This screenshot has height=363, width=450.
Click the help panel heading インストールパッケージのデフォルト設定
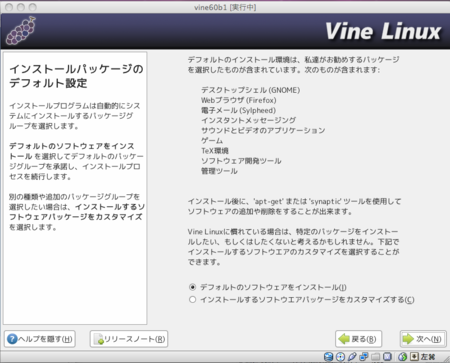point(76,76)
